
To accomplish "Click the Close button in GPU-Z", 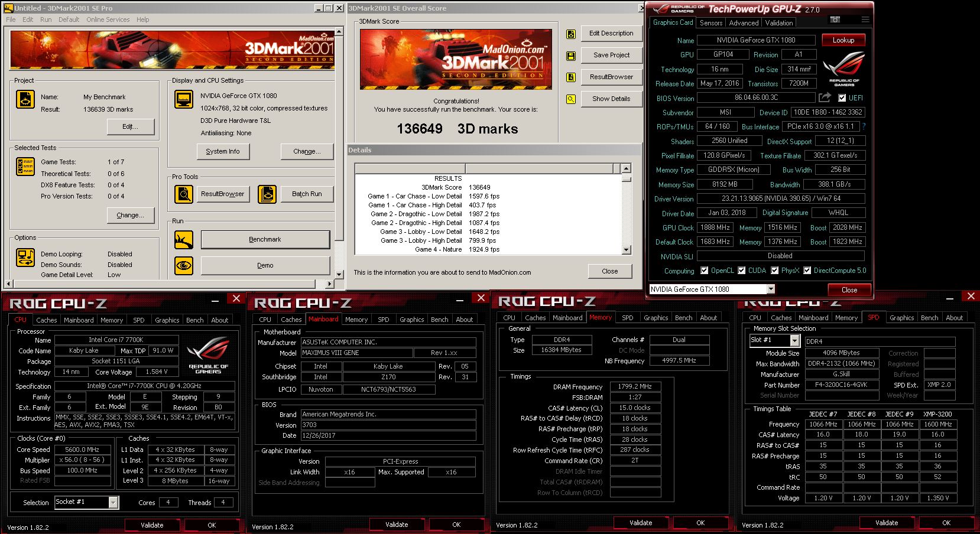I will click(x=849, y=289).
